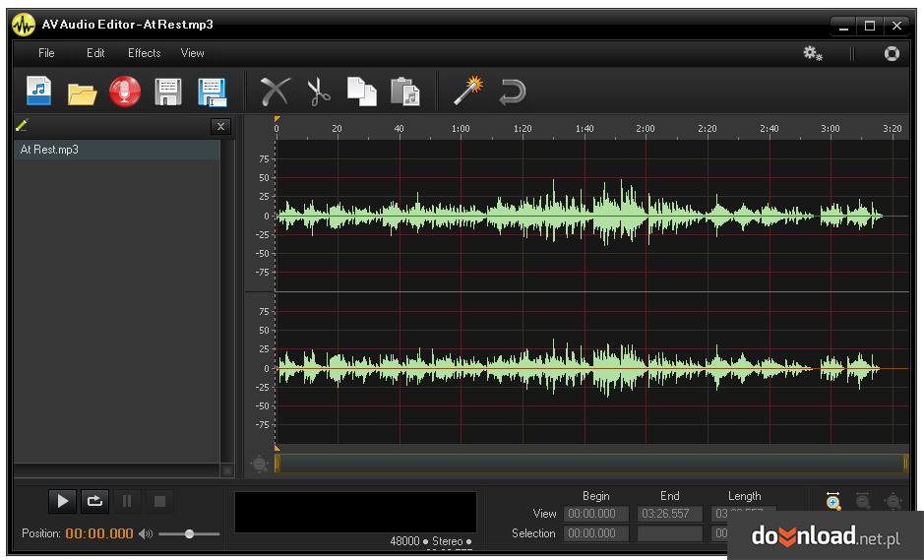Open the File menu
The width and height of the screenshot is (924, 560).
[46, 53]
